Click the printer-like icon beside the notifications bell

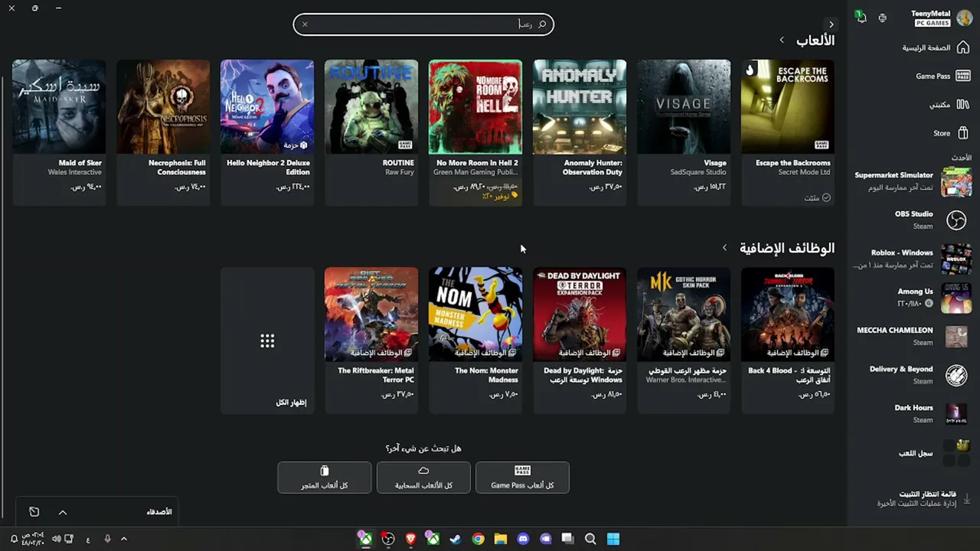tap(883, 18)
